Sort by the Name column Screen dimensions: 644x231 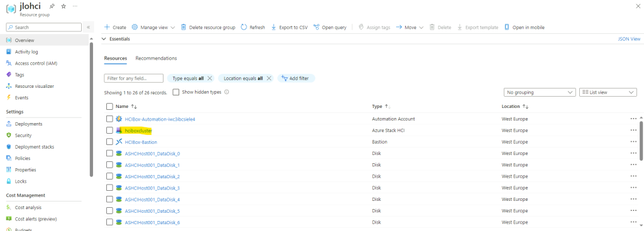point(126,107)
